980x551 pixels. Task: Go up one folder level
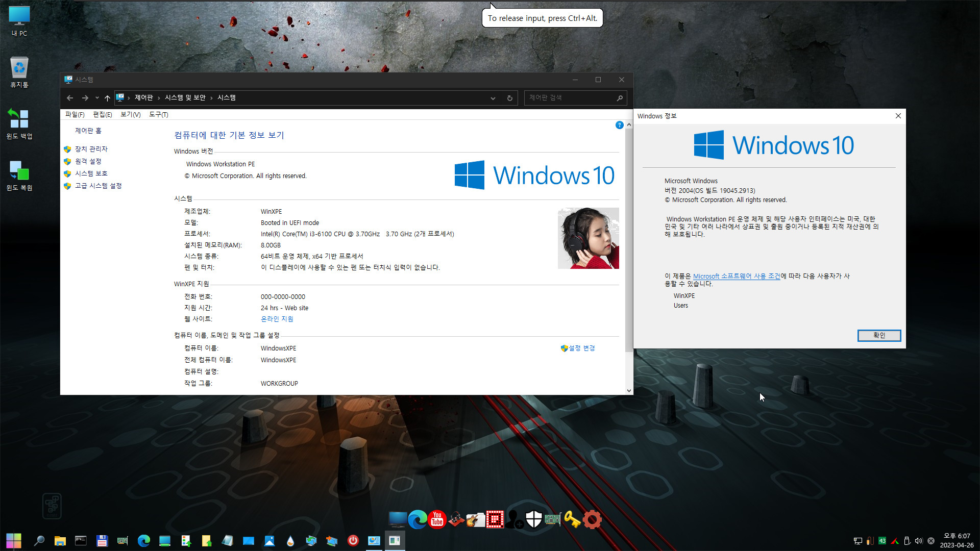click(107, 98)
